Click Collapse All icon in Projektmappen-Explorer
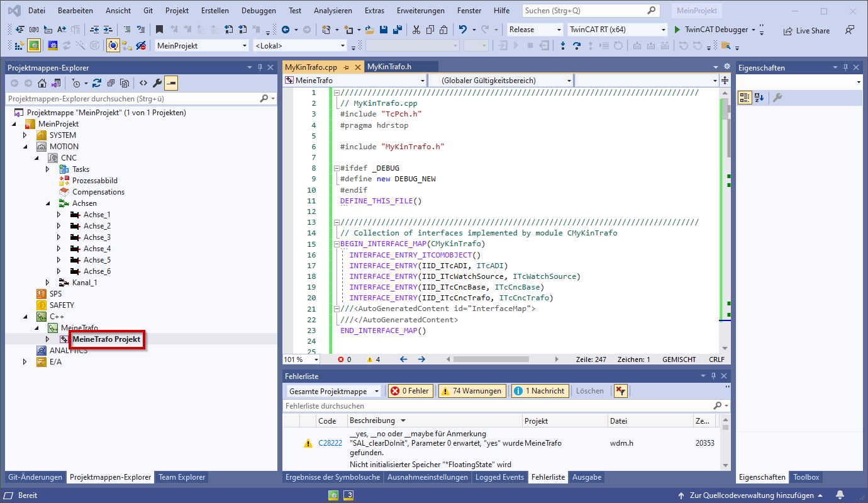Viewport: 868px width, 503px height. tap(111, 83)
